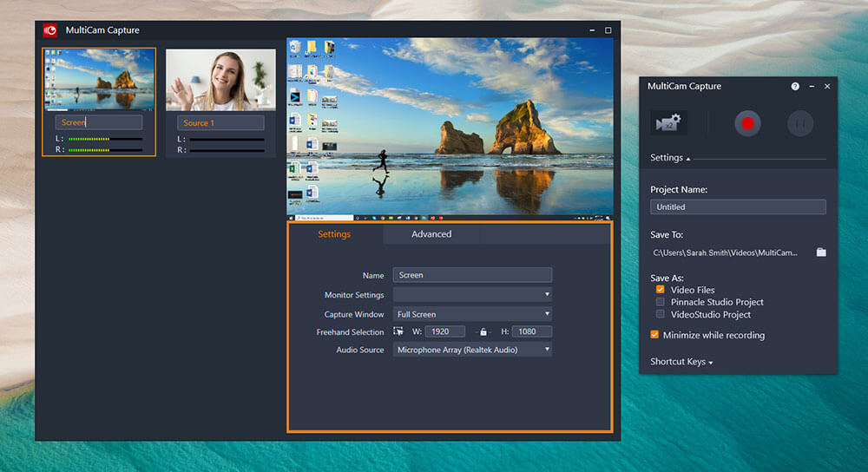
Task: Click the height field showing 1080
Action: click(x=532, y=331)
